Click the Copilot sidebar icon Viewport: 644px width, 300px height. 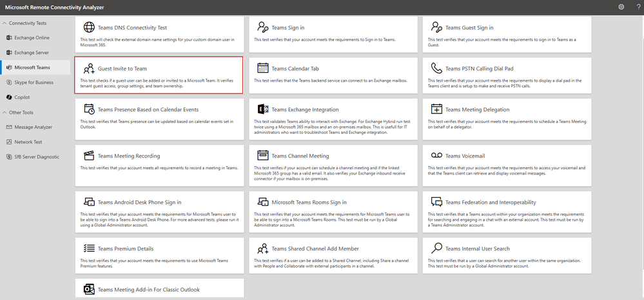(x=9, y=97)
